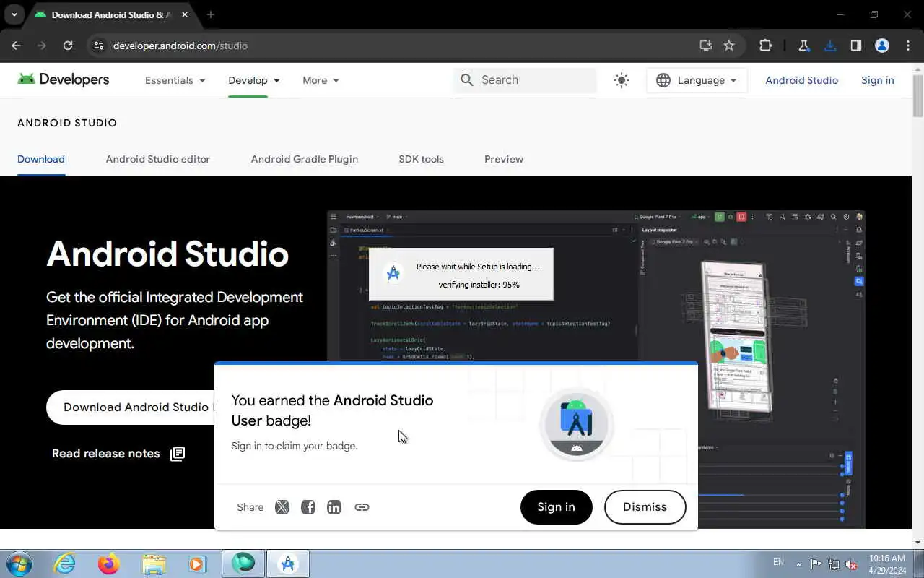Select the Download tab
Image resolution: width=924 pixels, height=578 pixels.
(41, 159)
